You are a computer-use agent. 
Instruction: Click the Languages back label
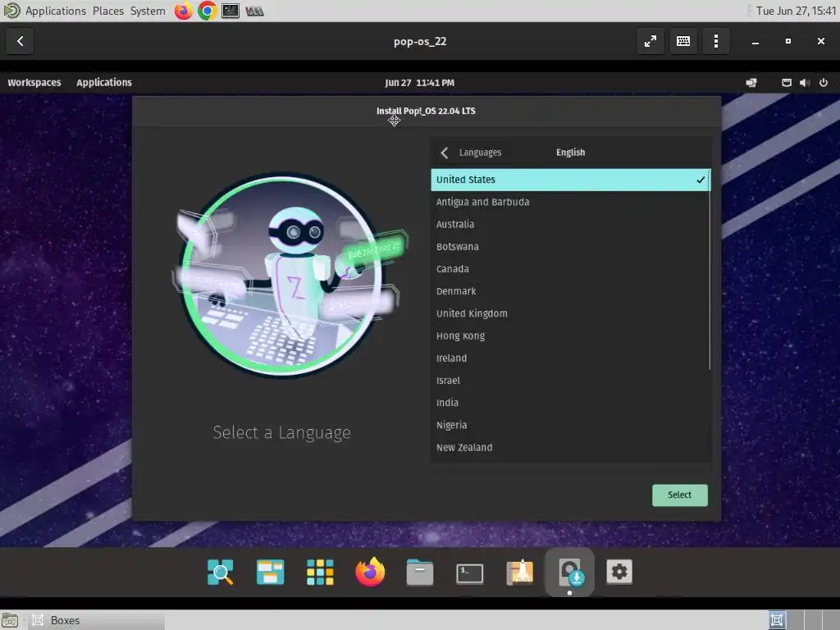click(x=480, y=153)
